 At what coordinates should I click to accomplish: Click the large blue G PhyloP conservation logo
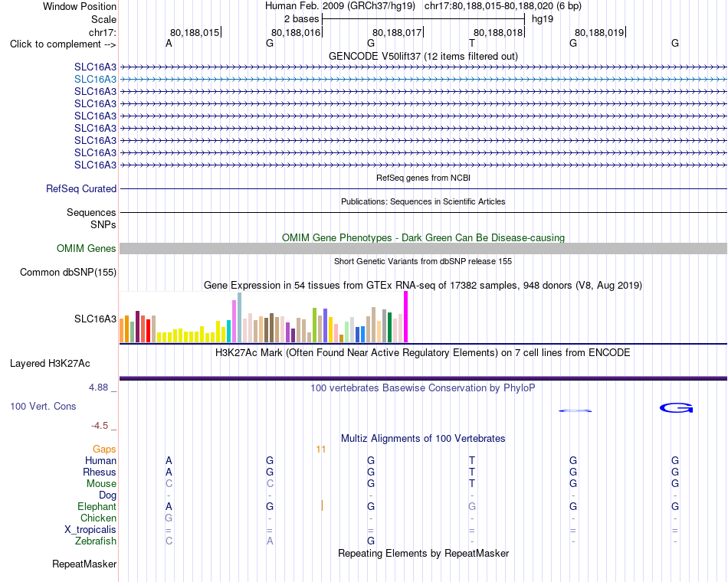pos(677,408)
